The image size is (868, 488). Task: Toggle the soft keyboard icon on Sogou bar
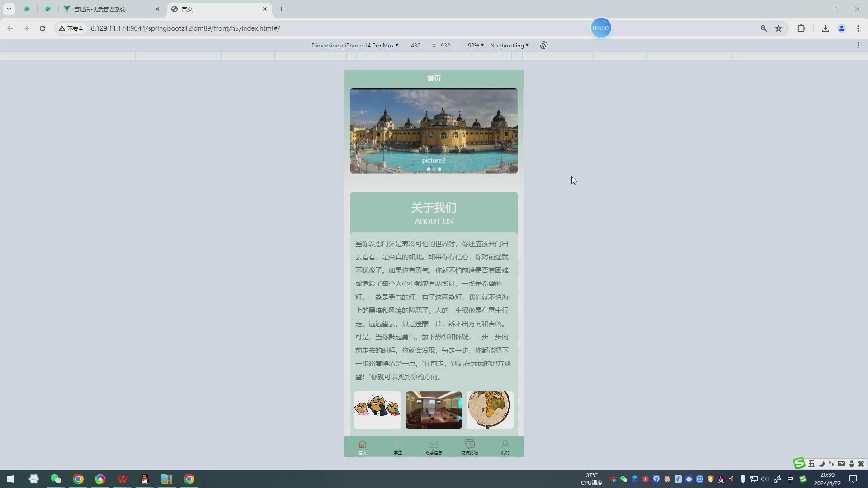click(841, 464)
